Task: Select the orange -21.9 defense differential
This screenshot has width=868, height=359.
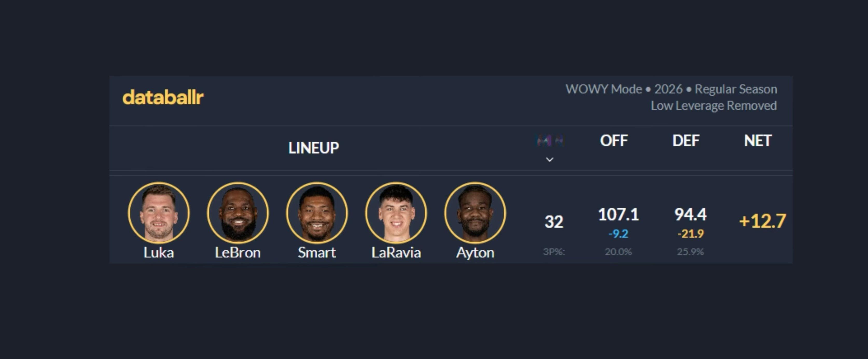Action: (690, 233)
